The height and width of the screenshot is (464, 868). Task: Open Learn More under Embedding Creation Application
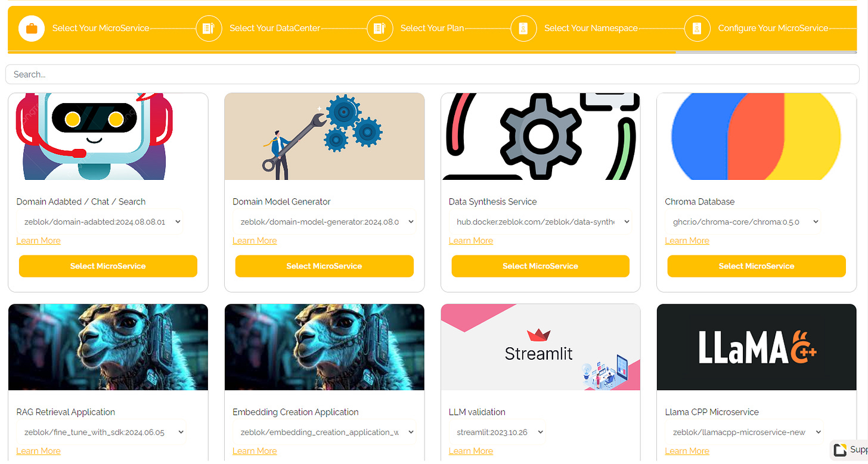point(255,451)
